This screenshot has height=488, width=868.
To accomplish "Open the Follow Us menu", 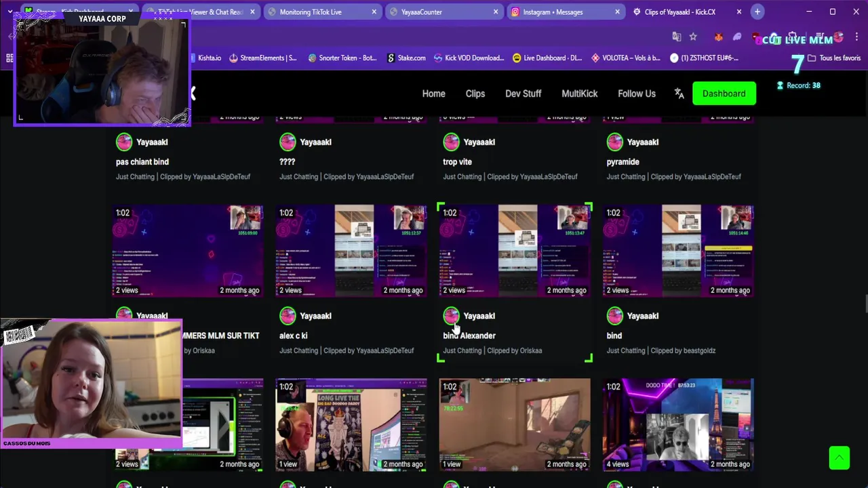I will coord(636,94).
